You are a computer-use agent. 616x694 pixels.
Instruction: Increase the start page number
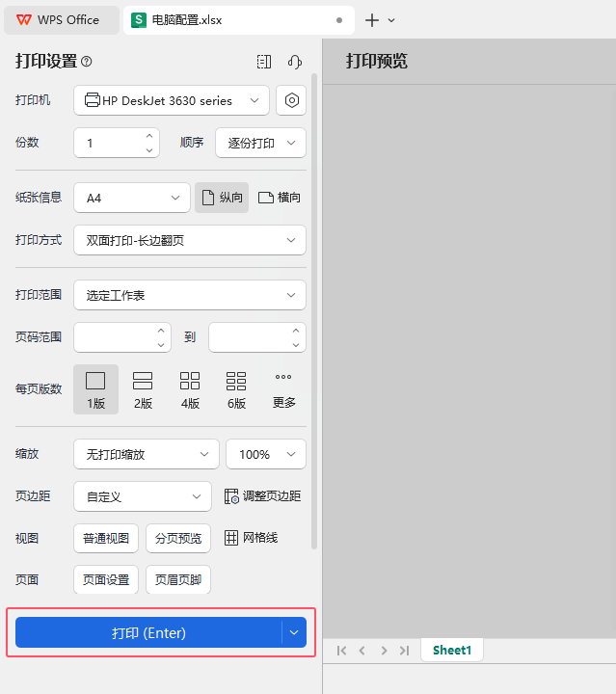(161, 331)
